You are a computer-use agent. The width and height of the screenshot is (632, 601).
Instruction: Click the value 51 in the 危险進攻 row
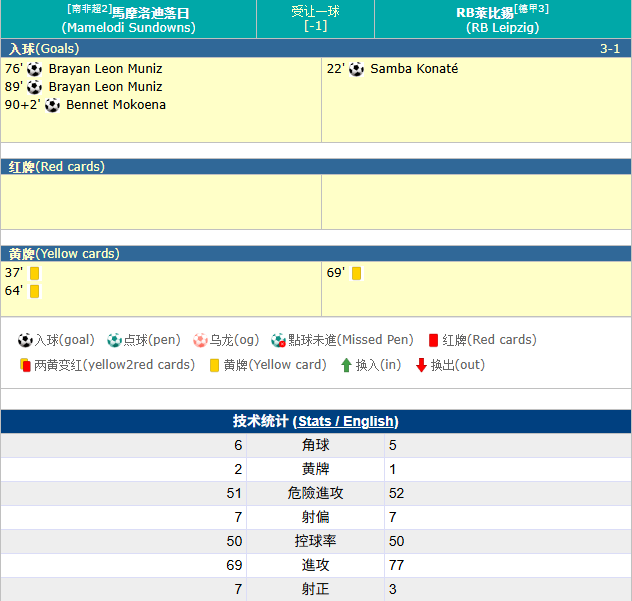(x=234, y=493)
